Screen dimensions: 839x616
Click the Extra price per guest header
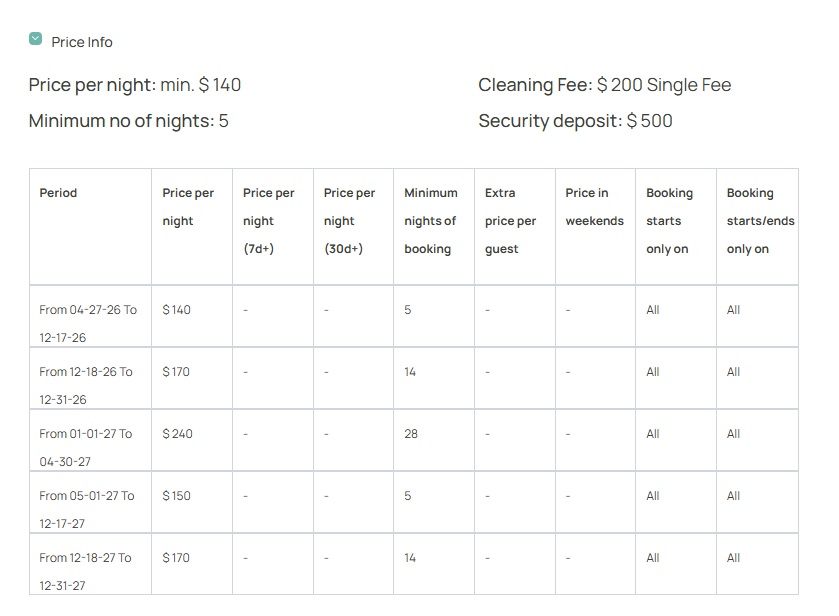(515, 227)
